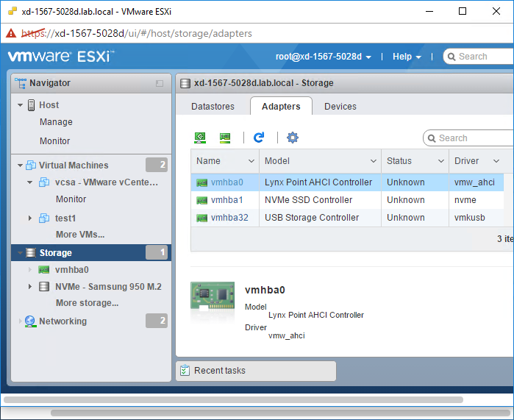Click the vmhba1 adapter card icon

(x=201, y=200)
